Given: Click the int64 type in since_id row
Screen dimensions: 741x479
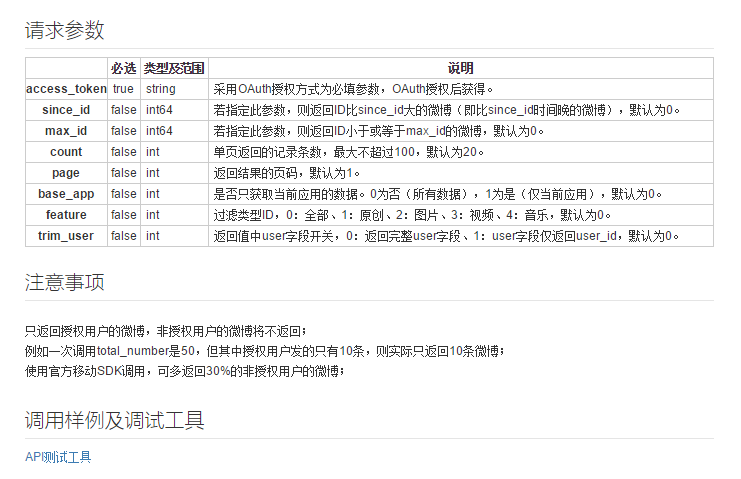Looking at the screenshot, I should point(159,110).
